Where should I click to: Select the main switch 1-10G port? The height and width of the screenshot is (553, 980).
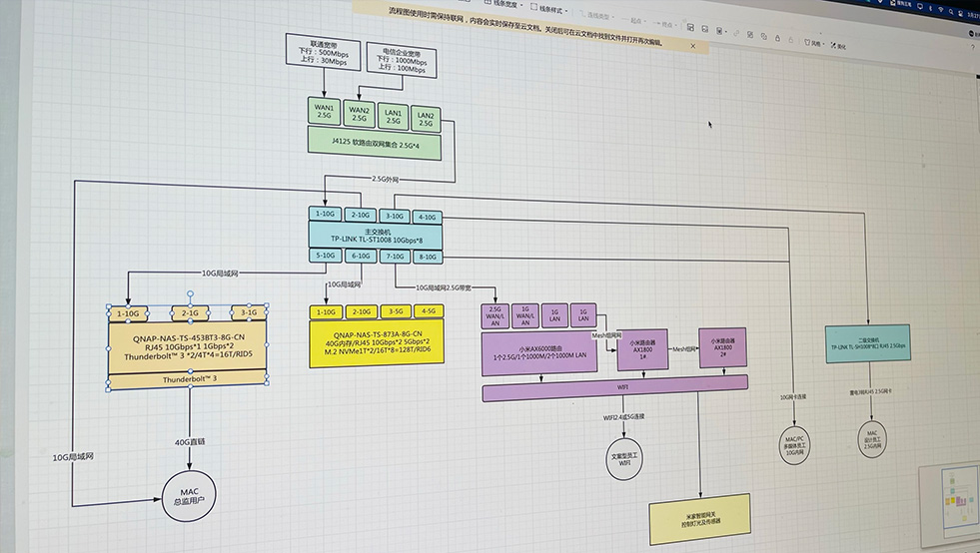(x=325, y=214)
